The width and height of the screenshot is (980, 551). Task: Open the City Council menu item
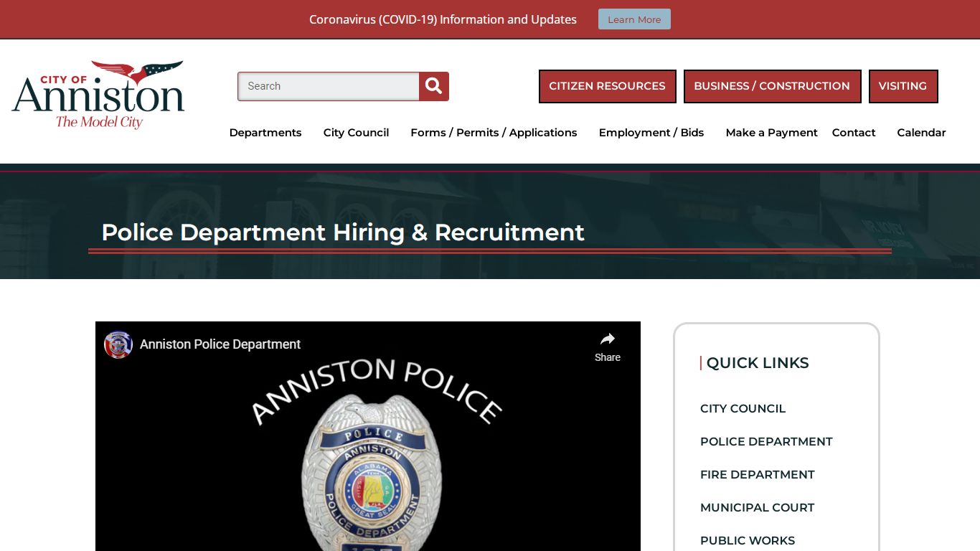[356, 133]
